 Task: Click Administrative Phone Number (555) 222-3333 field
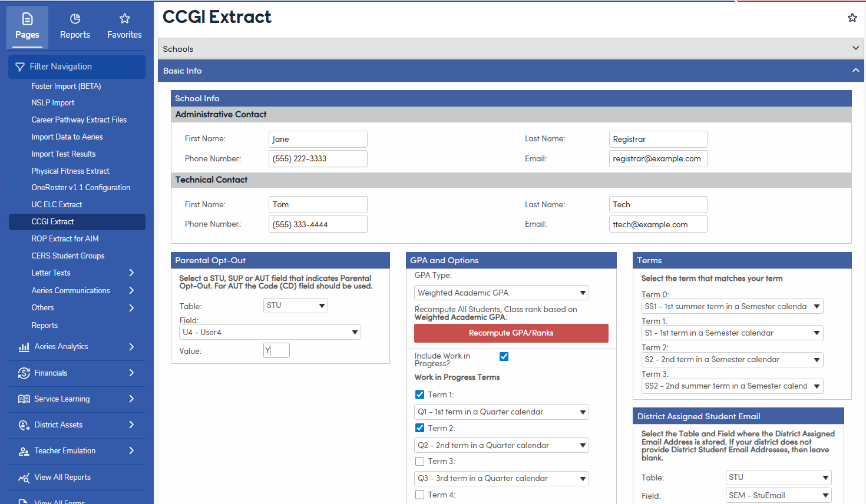pyautogui.click(x=318, y=158)
